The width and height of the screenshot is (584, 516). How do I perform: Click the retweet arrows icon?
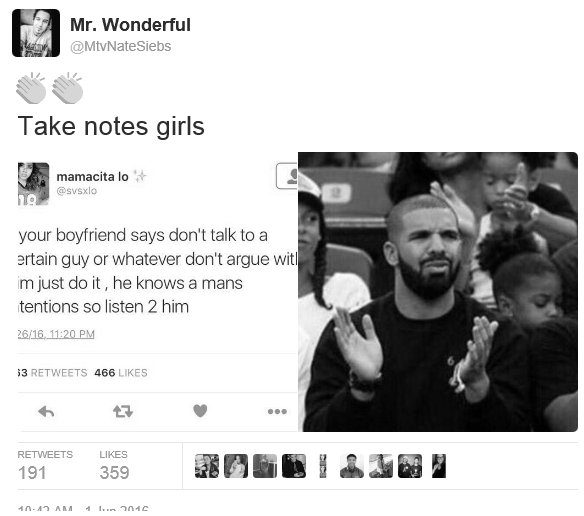point(123,411)
